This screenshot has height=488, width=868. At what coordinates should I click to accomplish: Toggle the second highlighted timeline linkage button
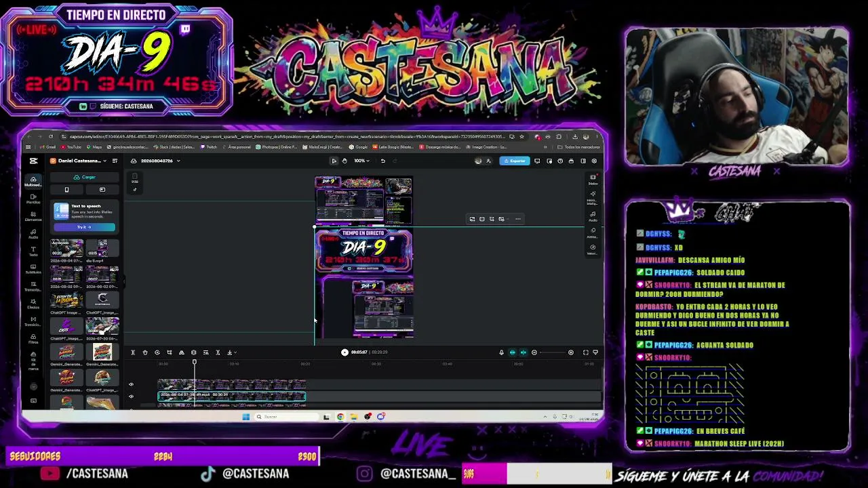[524, 352]
